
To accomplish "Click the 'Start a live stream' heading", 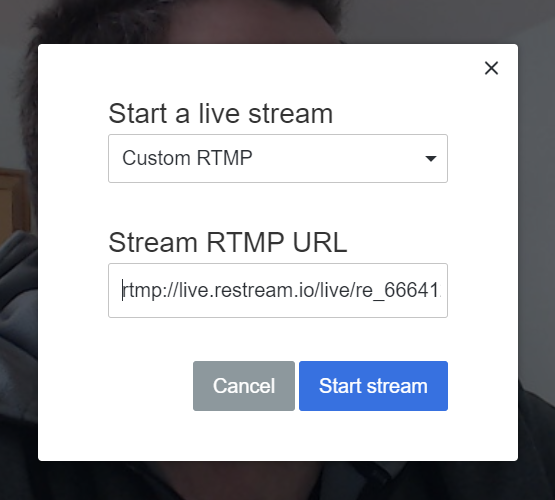I will pyautogui.click(x=221, y=114).
